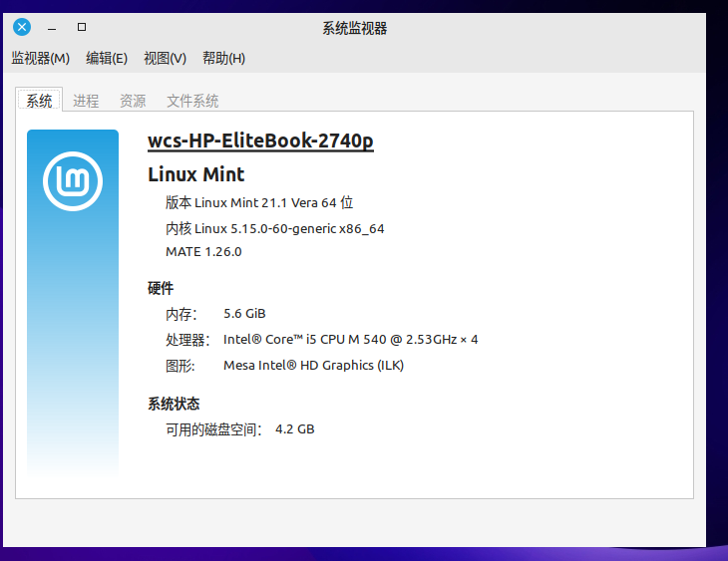728x561 pixels.
Task: Click the Intel Core i5 processor value
Action: coord(350,340)
